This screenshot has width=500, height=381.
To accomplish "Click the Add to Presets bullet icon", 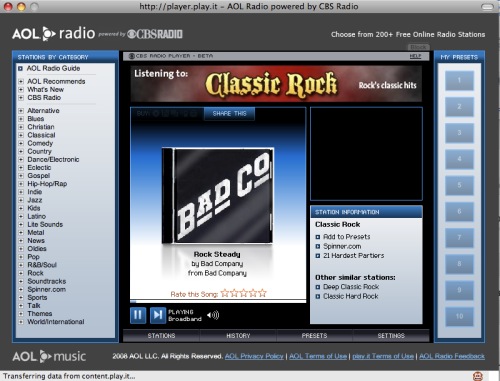I will click(318, 237).
